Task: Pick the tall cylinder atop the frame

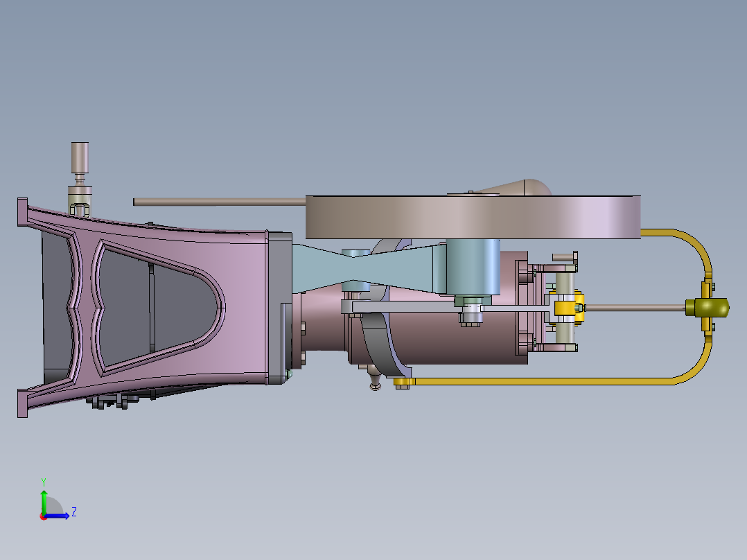Action: click(80, 158)
